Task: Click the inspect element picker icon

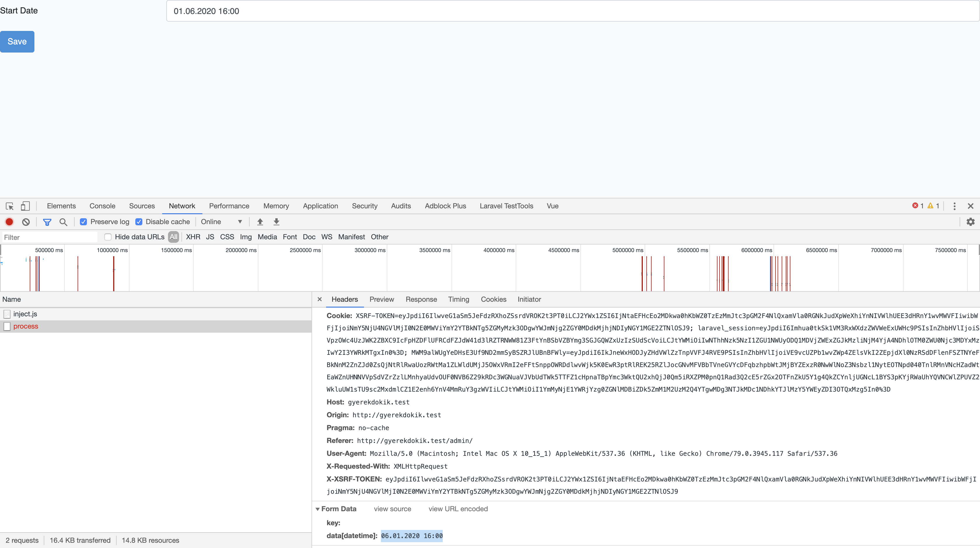Action: point(10,206)
